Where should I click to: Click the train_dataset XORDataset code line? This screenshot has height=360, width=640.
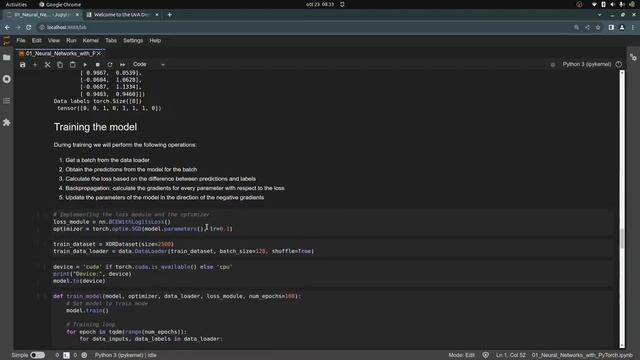click(113, 244)
